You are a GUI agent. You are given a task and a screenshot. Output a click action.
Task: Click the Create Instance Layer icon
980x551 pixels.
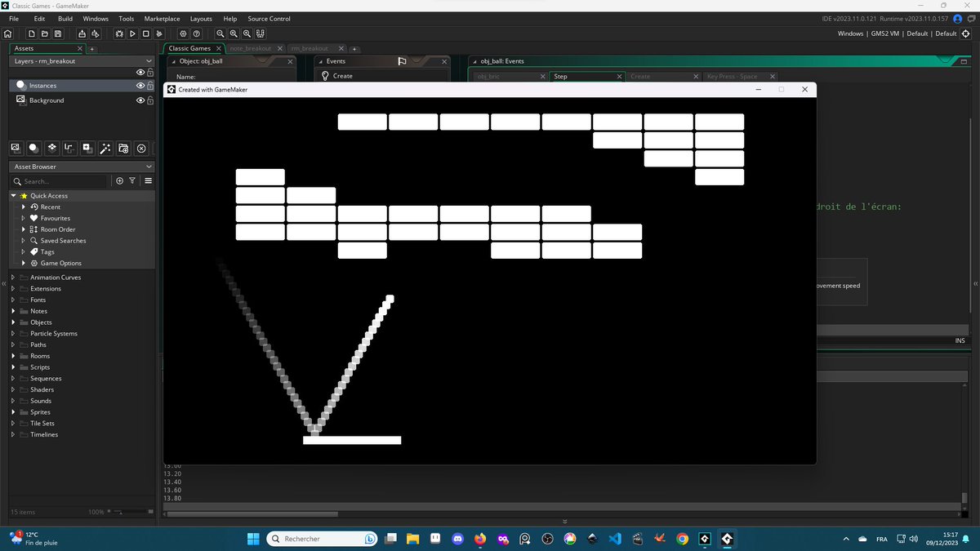pos(33,148)
